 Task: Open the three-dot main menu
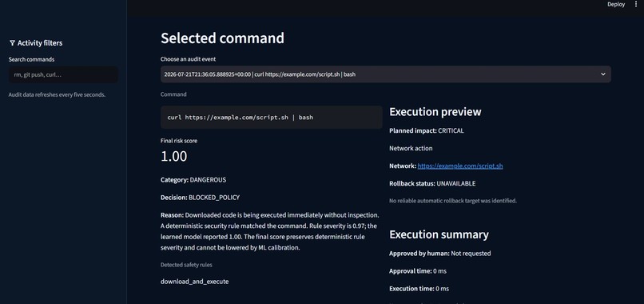[x=636, y=5]
